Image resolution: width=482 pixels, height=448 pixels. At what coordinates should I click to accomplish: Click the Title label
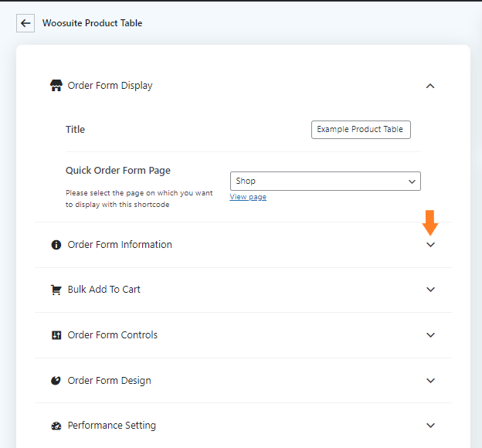[75, 130]
